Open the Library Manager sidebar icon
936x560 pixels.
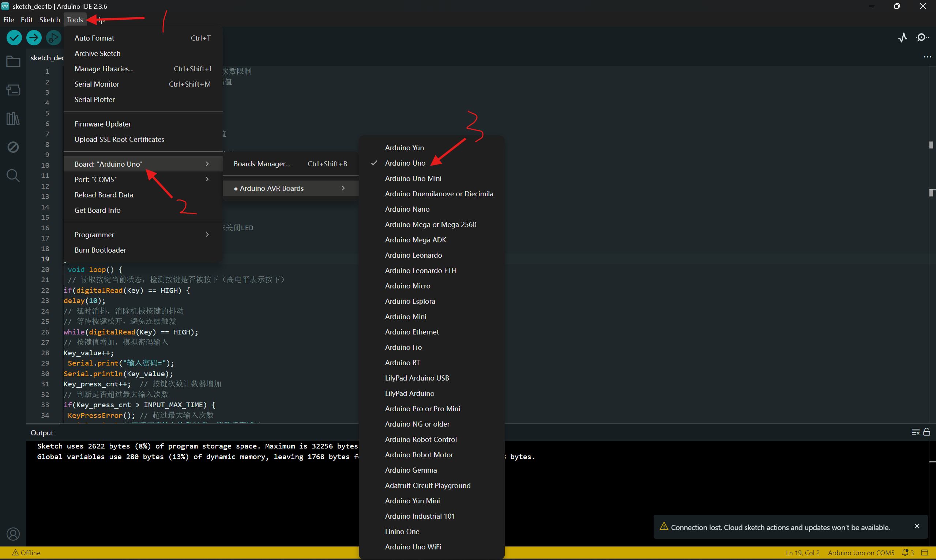pos(13,118)
